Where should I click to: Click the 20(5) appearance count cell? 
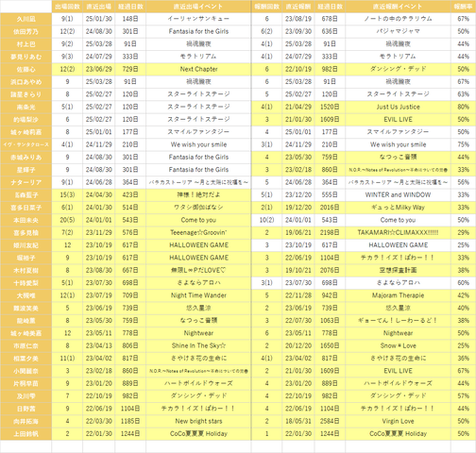point(67,220)
